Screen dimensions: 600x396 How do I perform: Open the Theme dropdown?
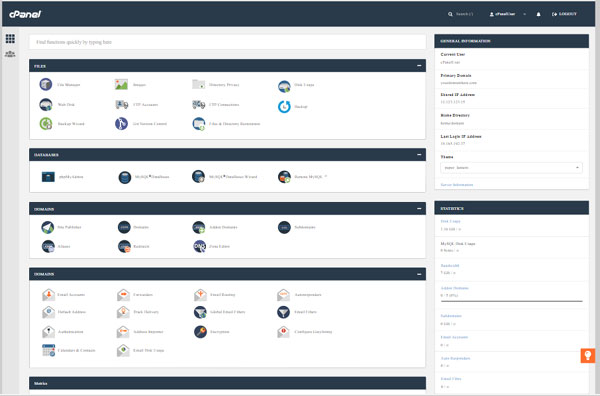[x=511, y=168]
